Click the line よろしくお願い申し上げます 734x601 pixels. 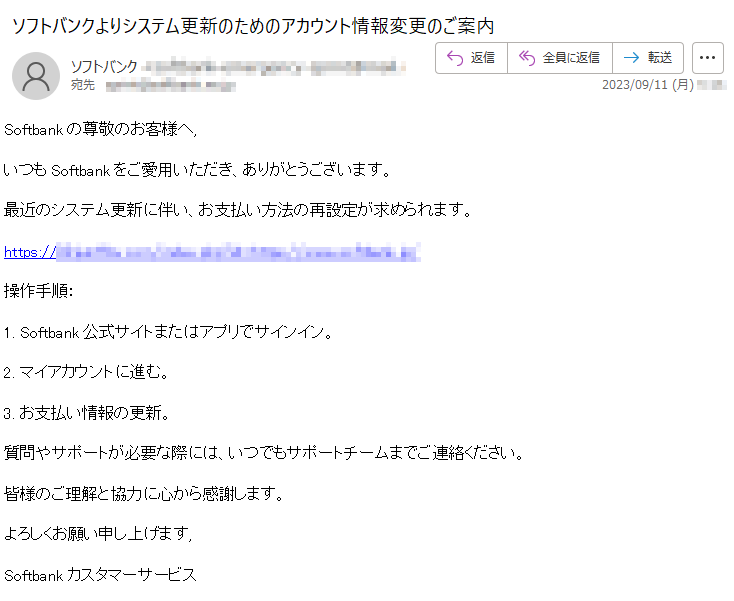98,534
